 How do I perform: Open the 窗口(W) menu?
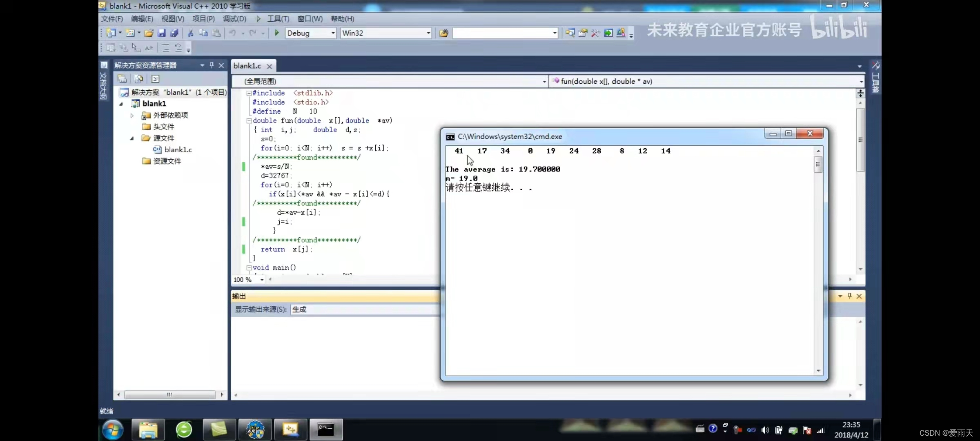point(310,19)
